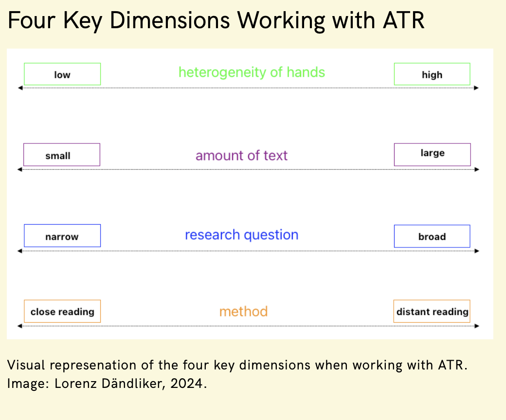The image size is (506, 420).
Task: Click the 'Four Key Dimensions Working with ATR' heading
Action: (216, 21)
